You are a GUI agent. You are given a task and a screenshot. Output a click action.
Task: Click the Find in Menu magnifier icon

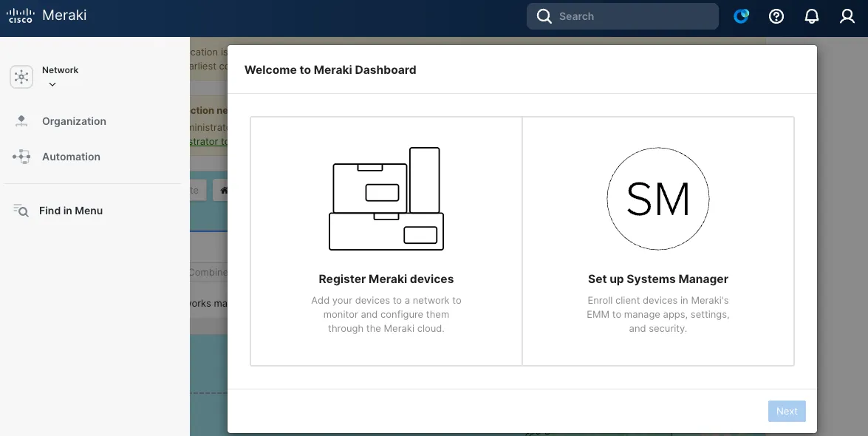pyautogui.click(x=21, y=210)
